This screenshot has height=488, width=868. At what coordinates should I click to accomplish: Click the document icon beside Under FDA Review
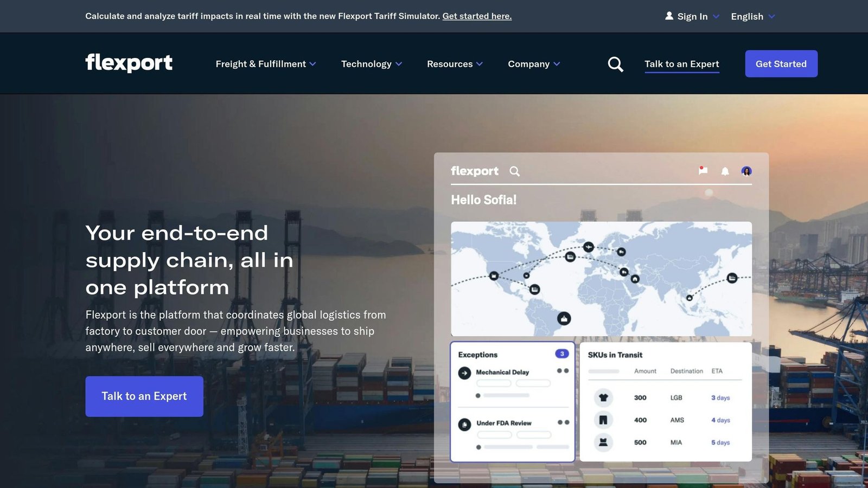coord(464,424)
